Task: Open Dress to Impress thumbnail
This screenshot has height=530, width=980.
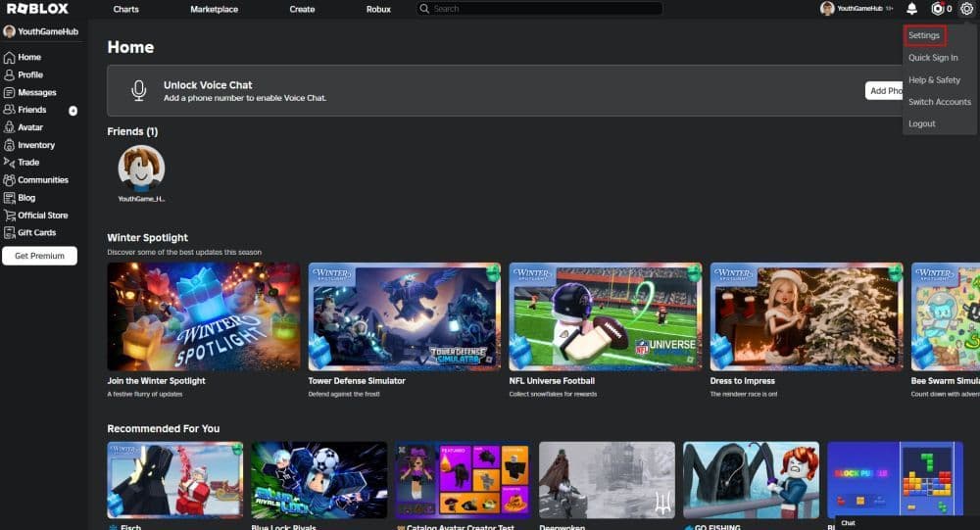Action: pos(807,316)
